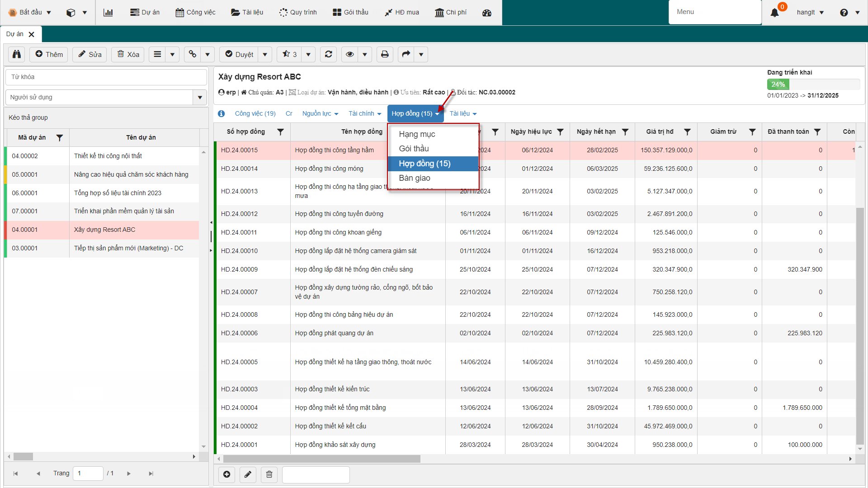The image size is (868, 488).
Task: Expand the share dropdown arrow
Action: tap(421, 54)
